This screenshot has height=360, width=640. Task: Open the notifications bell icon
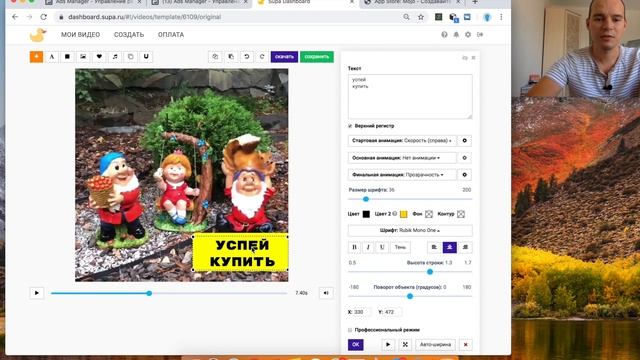[456, 35]
